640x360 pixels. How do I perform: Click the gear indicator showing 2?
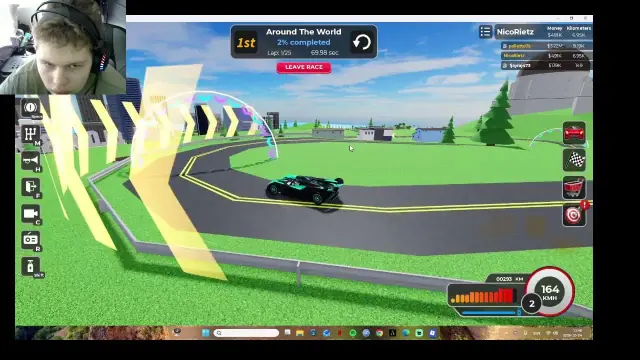click(x=531, y=304)
